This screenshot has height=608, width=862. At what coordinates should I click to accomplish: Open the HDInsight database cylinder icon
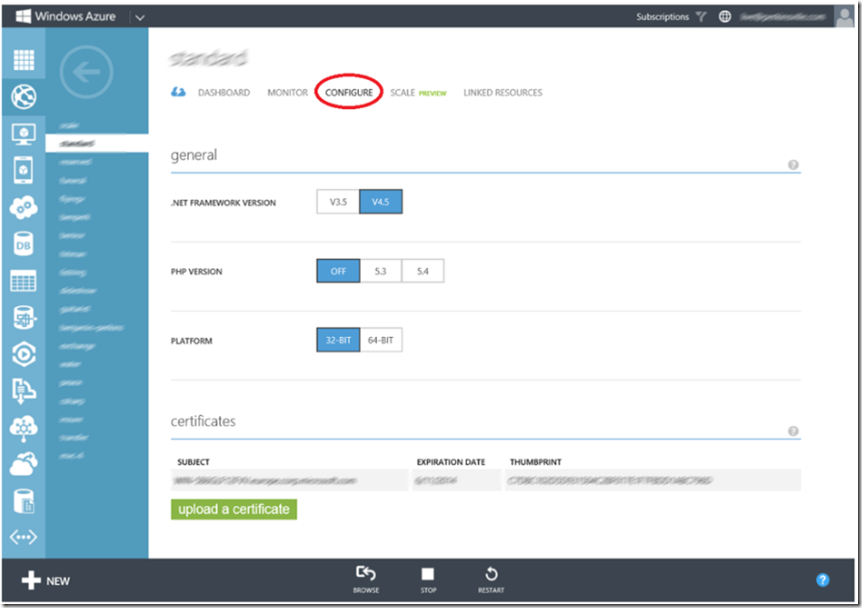(24, 318)
